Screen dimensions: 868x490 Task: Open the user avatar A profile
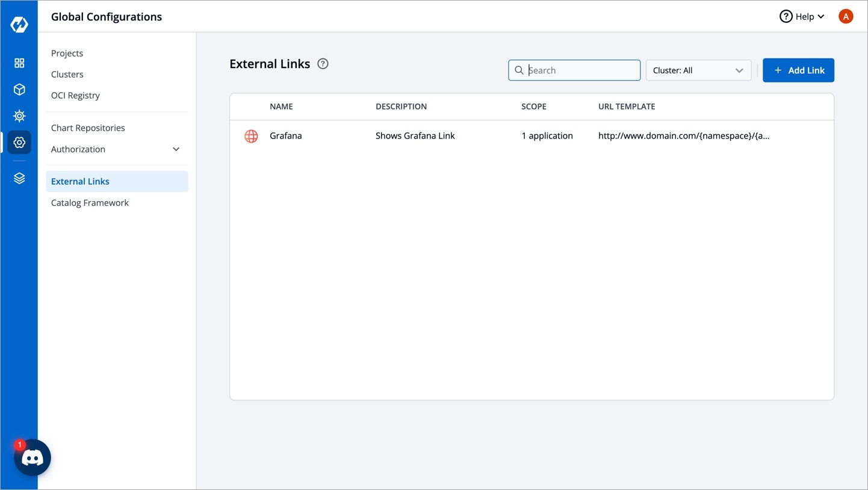point(846,17)
